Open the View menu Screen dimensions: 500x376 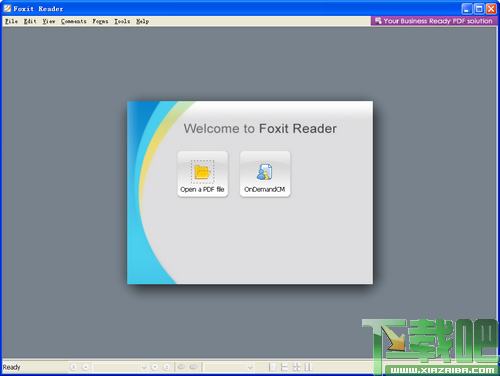[x=49, y=21]
